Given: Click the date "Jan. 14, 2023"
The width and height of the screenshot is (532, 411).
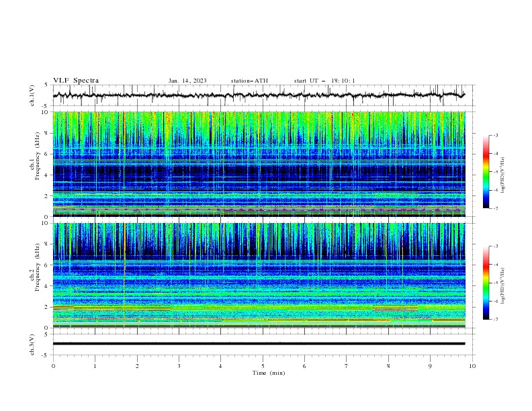Looking at the screenshot, I should (187, 81).
